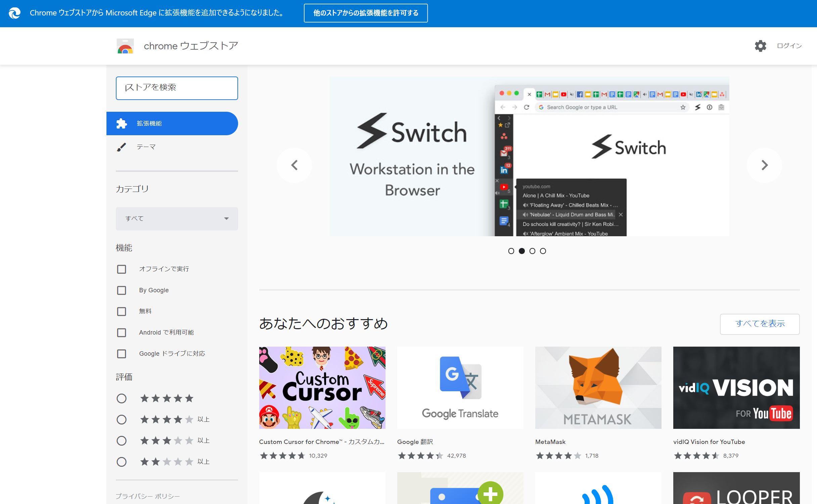Select 拡張機能 in sidebar
817x504 pixels.
click(x=172, y=123)
